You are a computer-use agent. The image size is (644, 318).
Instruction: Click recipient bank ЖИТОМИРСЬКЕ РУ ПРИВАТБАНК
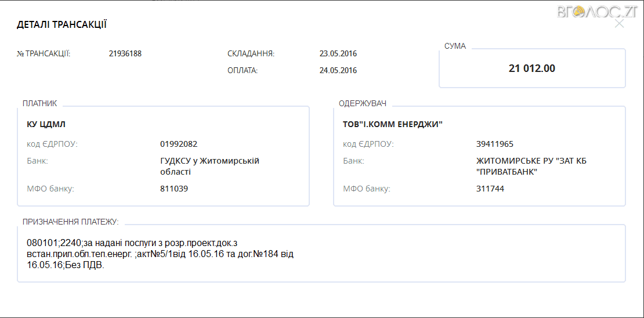tap(531, 166)
